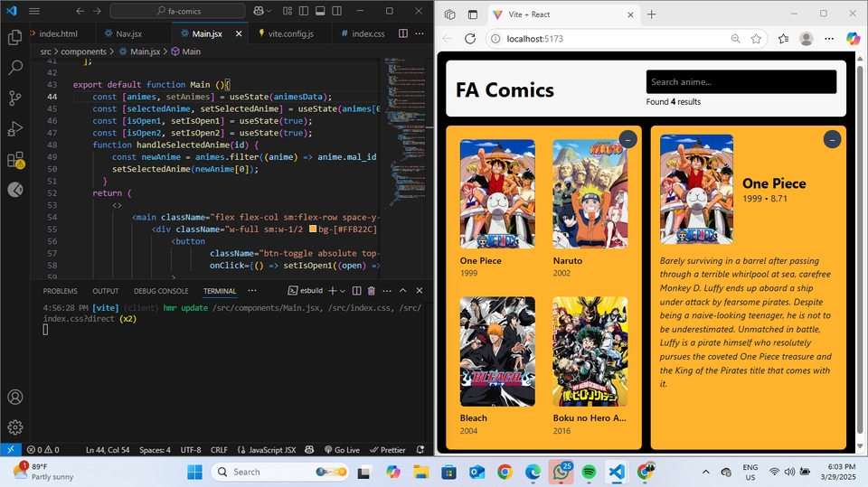Click the hamburger menu in VS Code title bar

click(x=34, y=11)
